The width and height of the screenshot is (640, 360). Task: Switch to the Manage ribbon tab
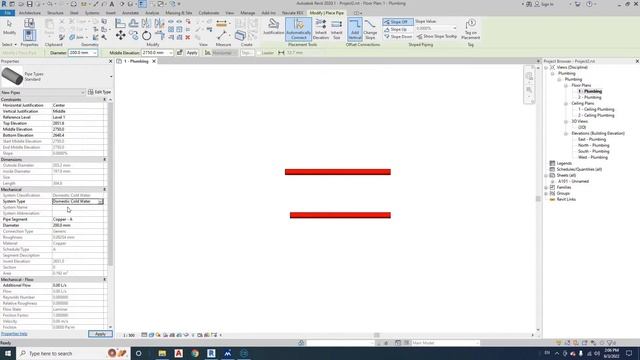[x=247, y=13]
